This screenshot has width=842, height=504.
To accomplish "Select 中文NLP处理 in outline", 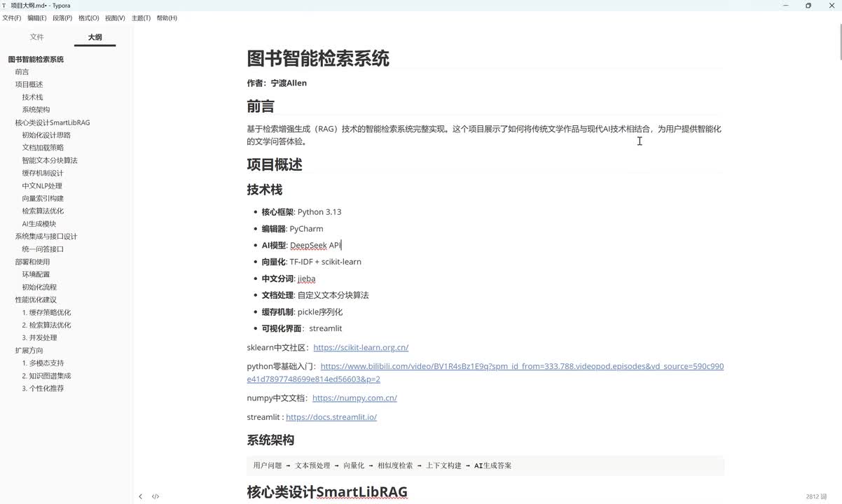I will click(x=42, y=185).
